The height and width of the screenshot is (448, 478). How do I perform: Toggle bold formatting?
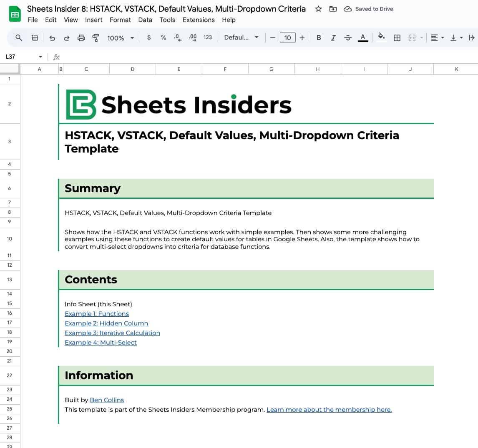319,38
